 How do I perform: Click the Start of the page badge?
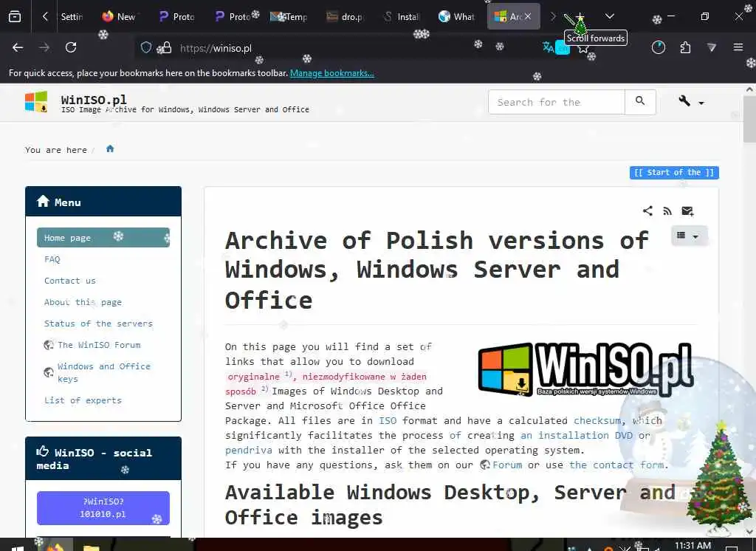point(674,172)
